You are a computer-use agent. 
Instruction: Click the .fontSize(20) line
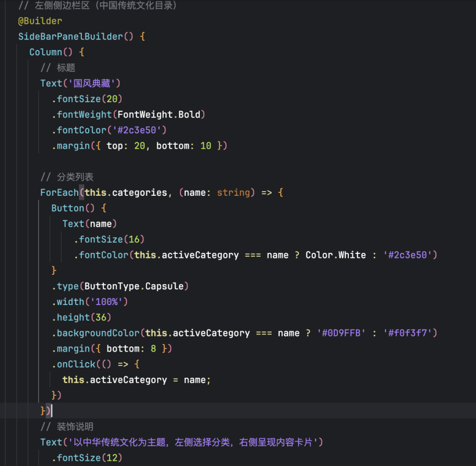(x=87, y=99)
